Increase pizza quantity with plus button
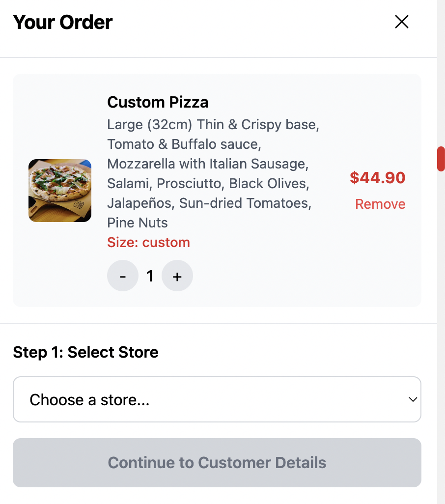445x504 pixels. (177, 276)
